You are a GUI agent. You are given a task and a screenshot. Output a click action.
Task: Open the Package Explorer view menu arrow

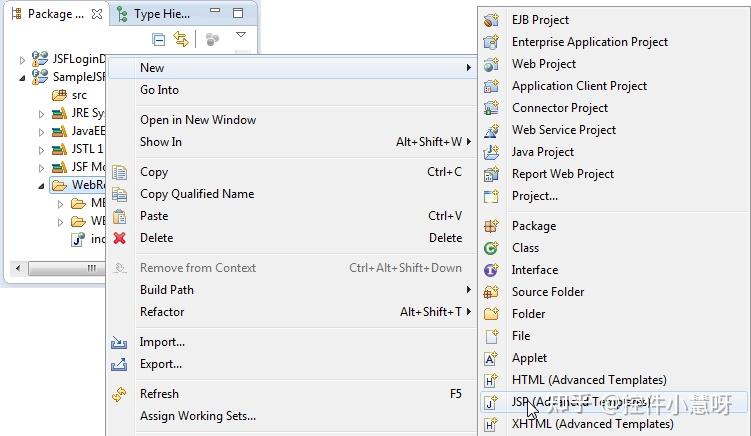tap(240, 37)
